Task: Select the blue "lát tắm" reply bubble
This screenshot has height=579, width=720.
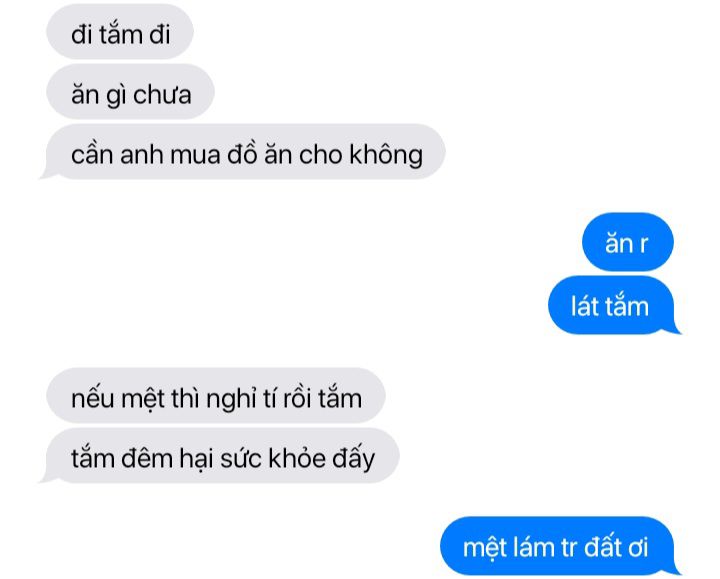Action: coord(613,305)
